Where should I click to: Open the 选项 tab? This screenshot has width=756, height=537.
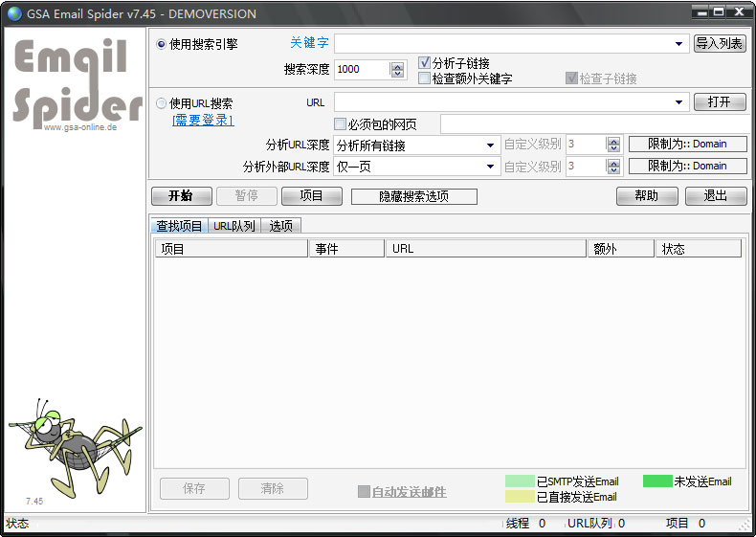coord(281,226)
